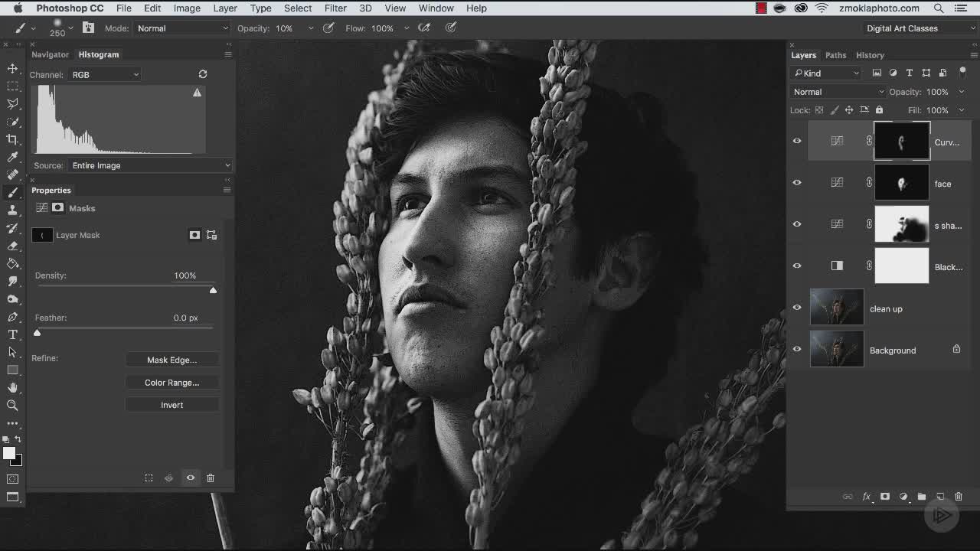Click the Density slider handle

[x=213, y=290]
